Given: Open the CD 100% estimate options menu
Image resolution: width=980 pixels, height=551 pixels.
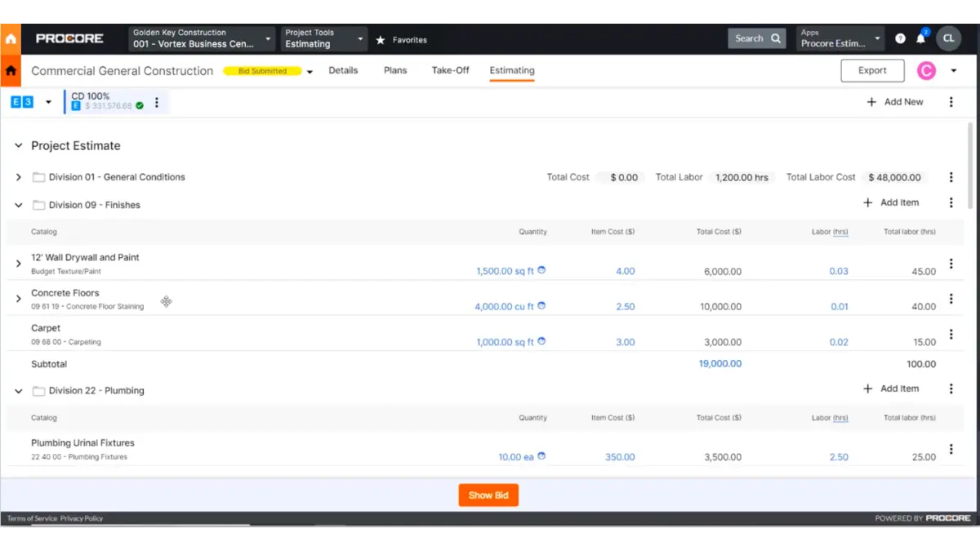Looking at the screenshot, I should tap(157, 103).
